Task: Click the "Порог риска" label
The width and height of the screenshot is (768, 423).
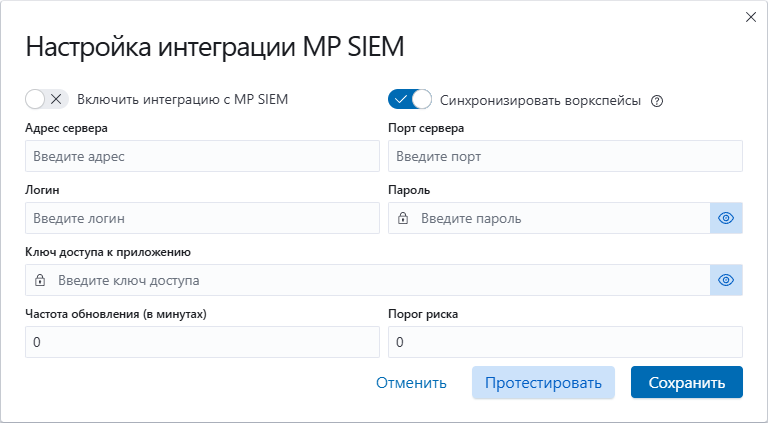Action: tap(423, 314)
